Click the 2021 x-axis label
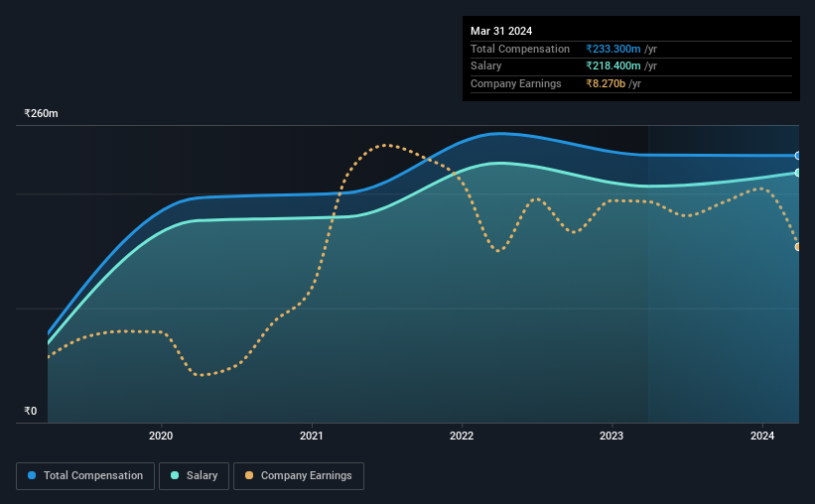 click(x=312, y=436)
